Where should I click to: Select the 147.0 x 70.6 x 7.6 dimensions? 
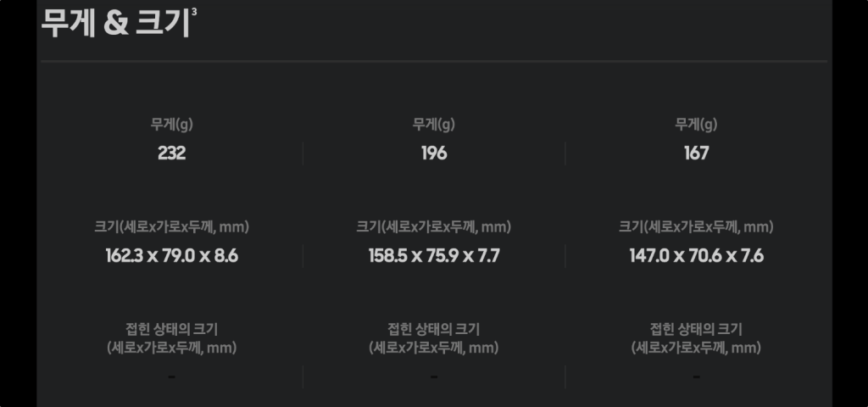click(x=696, y=255)
